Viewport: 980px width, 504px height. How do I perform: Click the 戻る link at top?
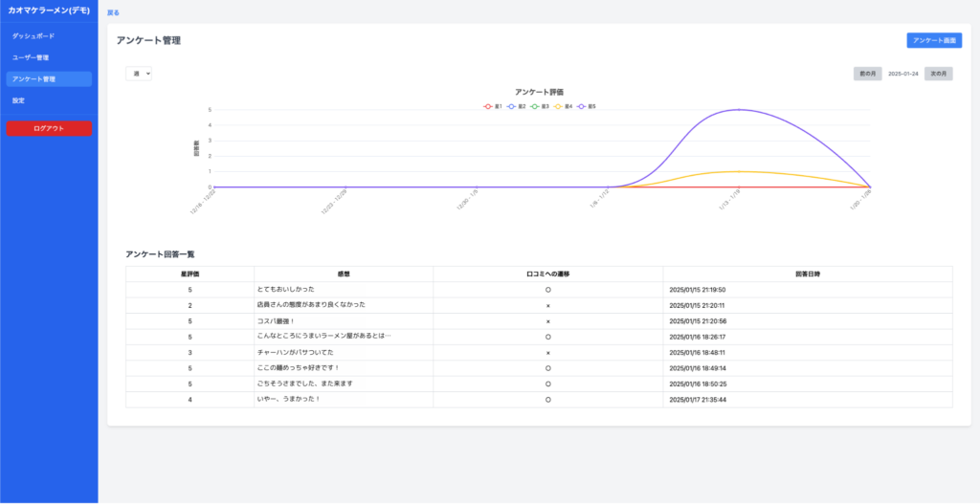pyautogui.click(x=114, y=12)
